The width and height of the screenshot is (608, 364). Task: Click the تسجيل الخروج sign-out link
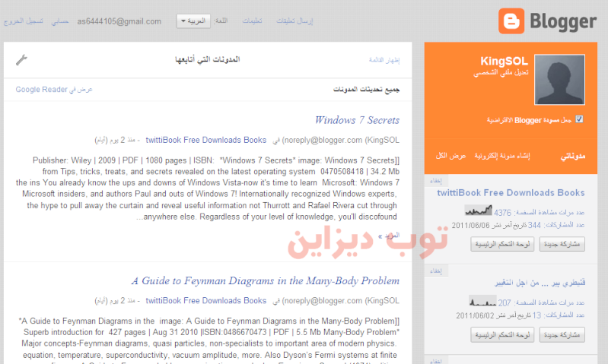click(24, 21)
